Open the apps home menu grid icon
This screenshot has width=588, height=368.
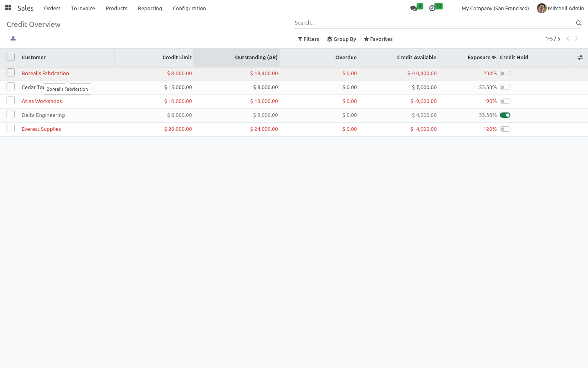tap(8, 8)
